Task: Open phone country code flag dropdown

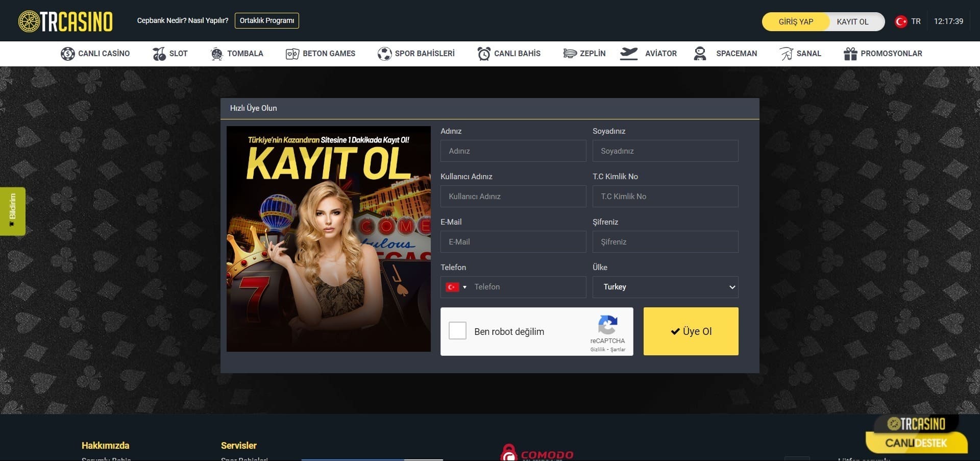Action: [456, 287]
